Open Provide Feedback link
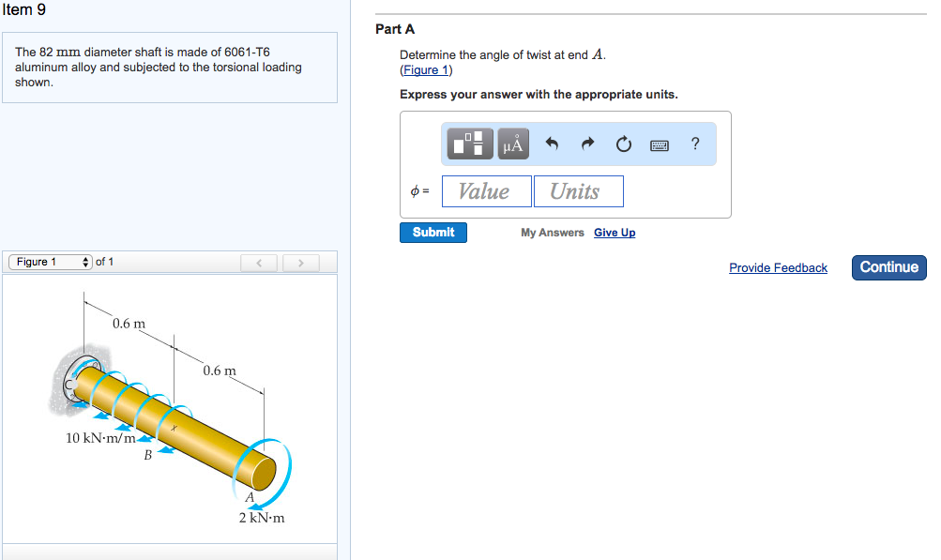 (778, 267)
